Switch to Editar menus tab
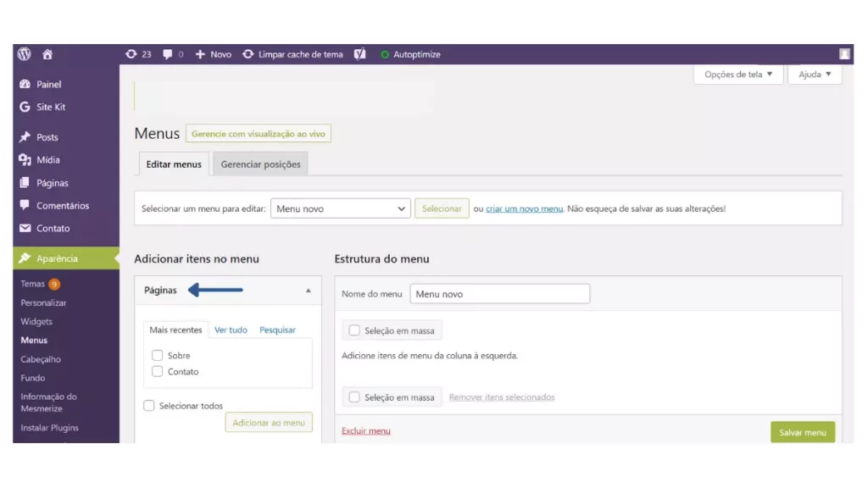Viewport: 868px width, 488px height. 174,164
